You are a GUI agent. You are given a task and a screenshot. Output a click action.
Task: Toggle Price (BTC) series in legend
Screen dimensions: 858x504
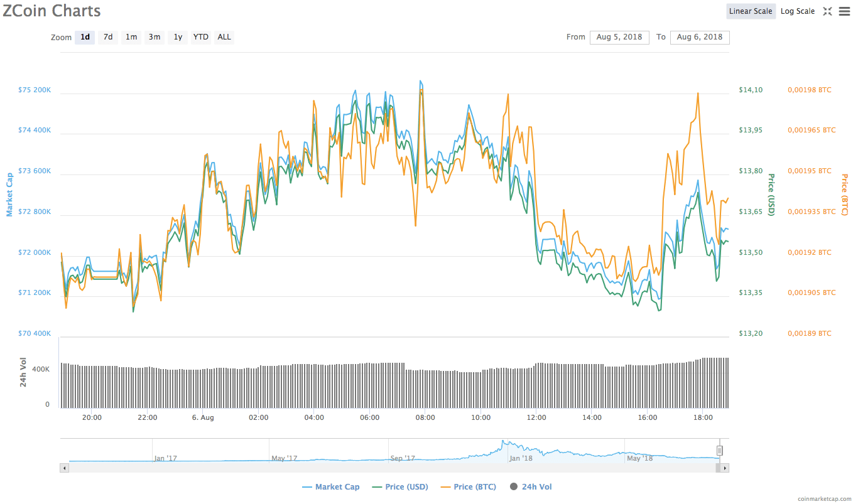tap(469, 487)
